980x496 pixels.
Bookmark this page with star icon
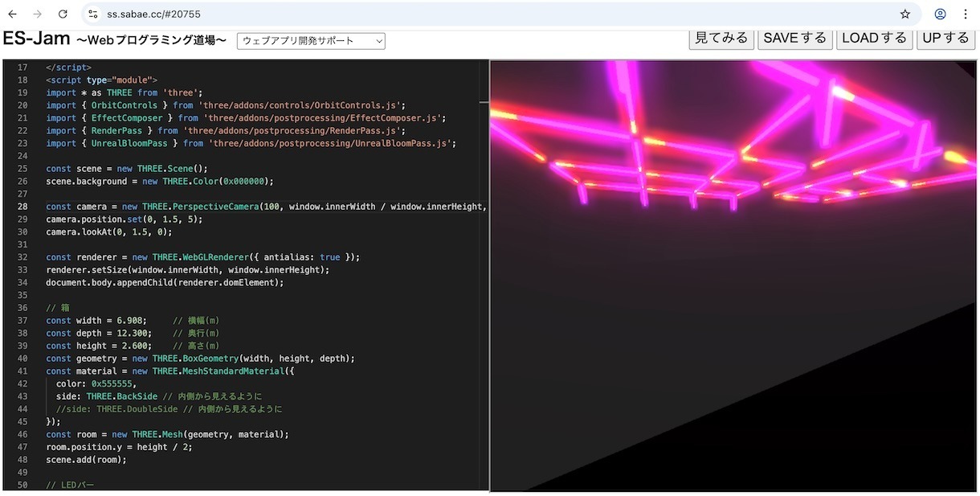(x=905, y=14)
